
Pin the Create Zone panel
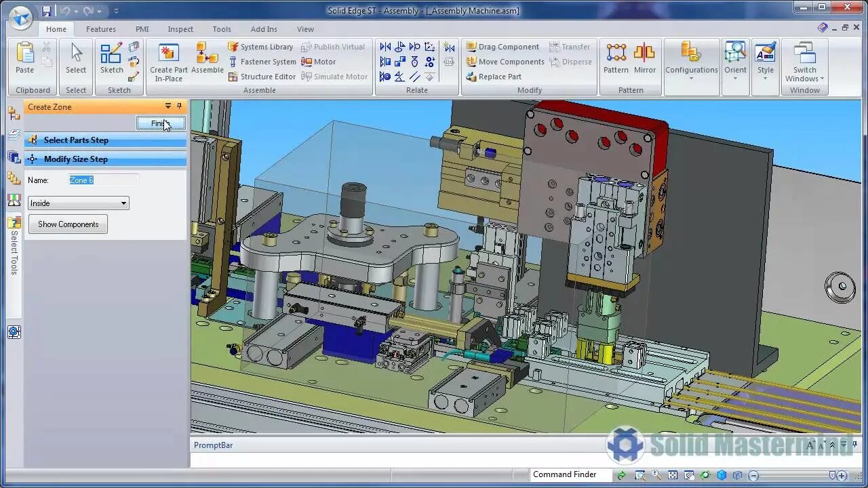click(x=179, y=106)
